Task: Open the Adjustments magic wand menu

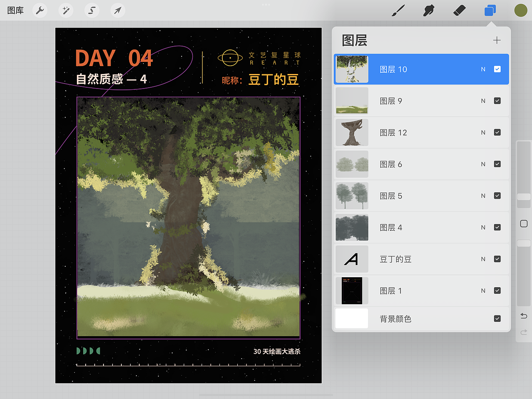Action: click(66, 10)
